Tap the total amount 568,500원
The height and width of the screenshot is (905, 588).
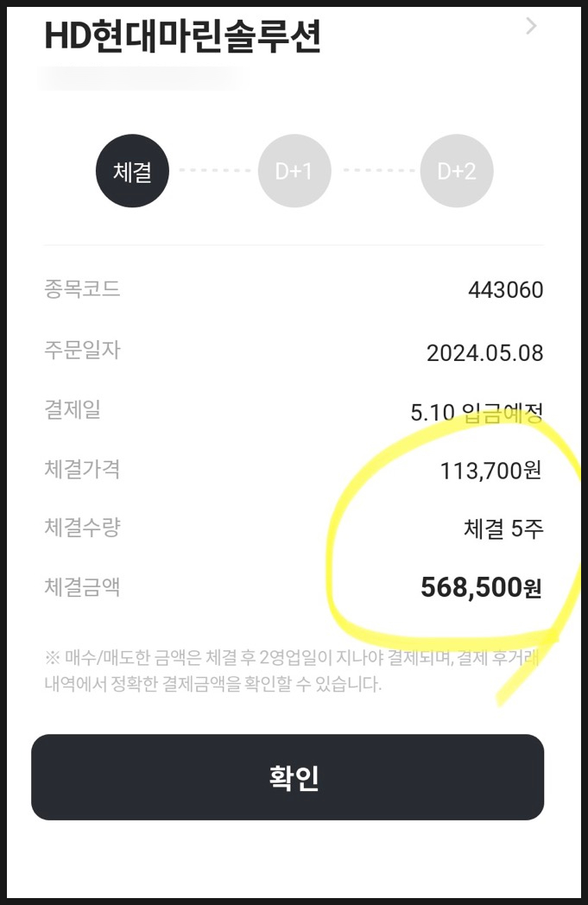pos(481,587)
